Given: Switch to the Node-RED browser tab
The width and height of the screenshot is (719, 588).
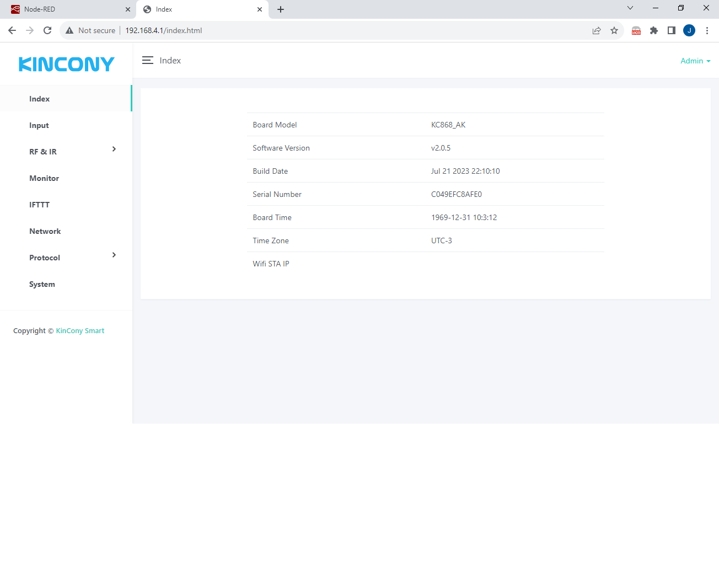Looking at the screenshot, I should (x=66, y=9).
